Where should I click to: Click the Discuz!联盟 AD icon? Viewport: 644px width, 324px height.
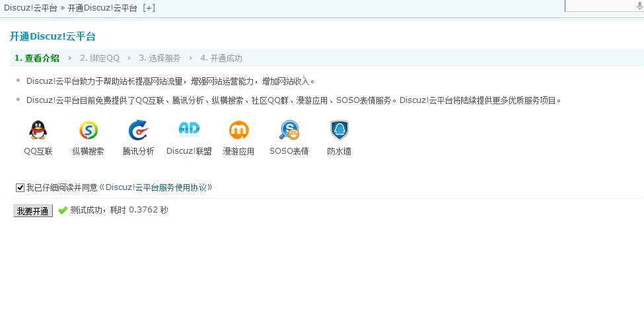pyautogui.click(x=189, y=129)
